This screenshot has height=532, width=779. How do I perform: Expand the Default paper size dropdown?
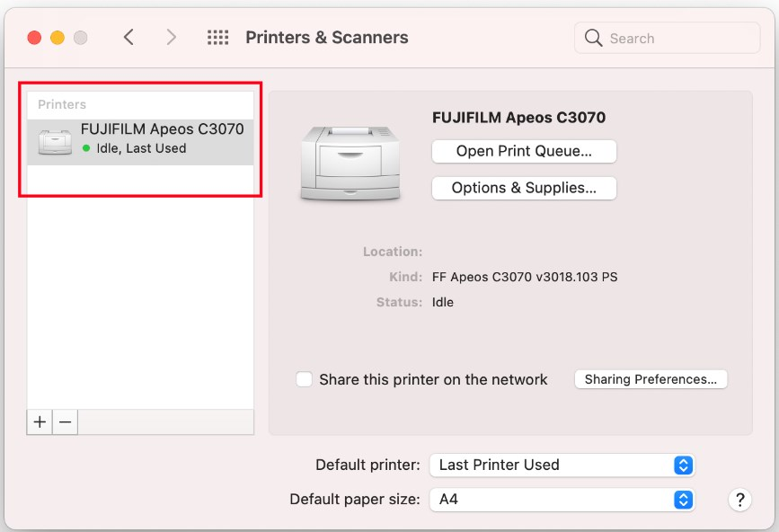tap(562, 500)
